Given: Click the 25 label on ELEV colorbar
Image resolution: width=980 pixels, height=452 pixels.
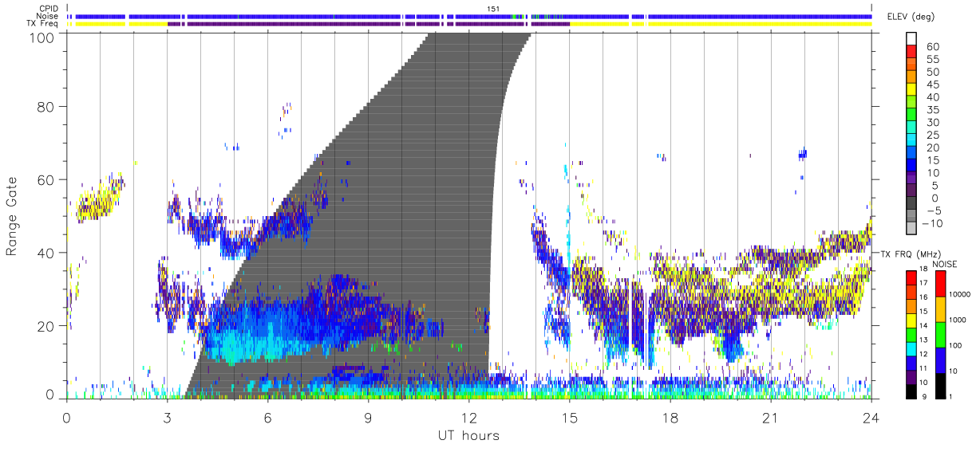Looking at the screenshot, I should point(931,135).
